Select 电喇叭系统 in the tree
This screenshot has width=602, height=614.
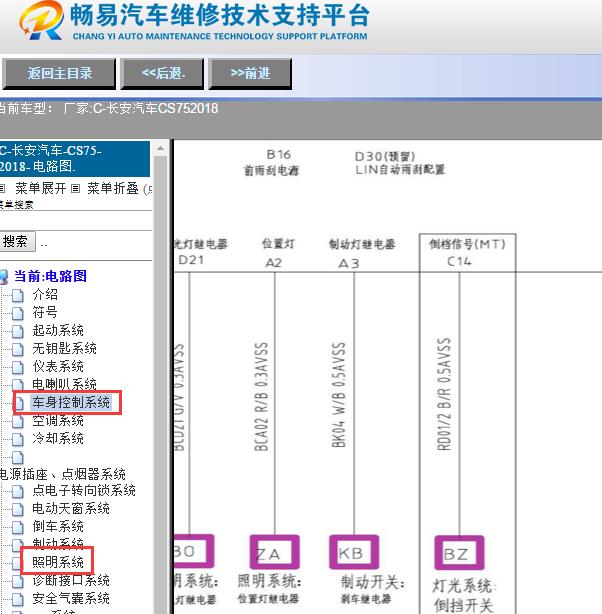(65, 384)
